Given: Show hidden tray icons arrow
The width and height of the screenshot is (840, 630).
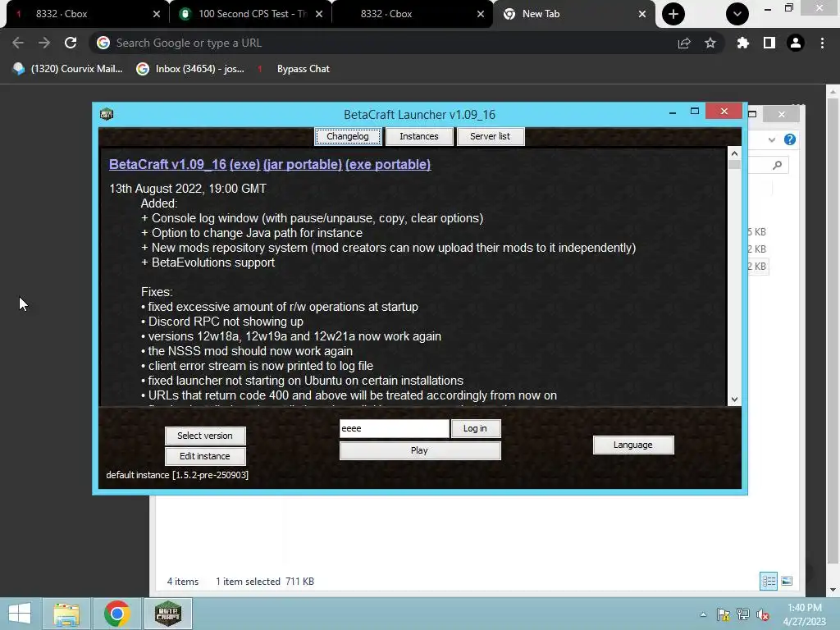Looking at the screenshot, I should point(703,615).
